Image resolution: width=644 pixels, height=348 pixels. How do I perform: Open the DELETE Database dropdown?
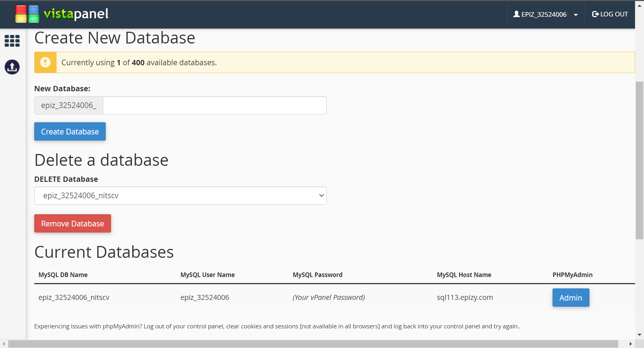tap(180, 195)
